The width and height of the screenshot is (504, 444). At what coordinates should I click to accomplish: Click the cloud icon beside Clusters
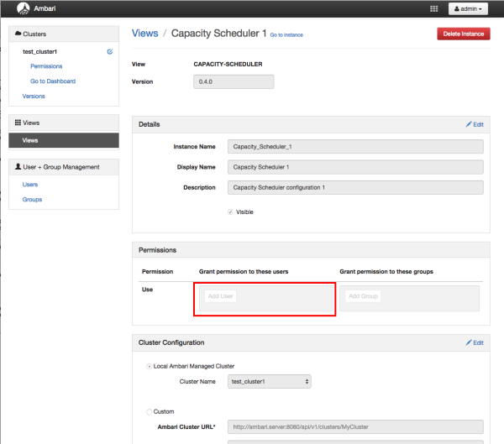18,34
